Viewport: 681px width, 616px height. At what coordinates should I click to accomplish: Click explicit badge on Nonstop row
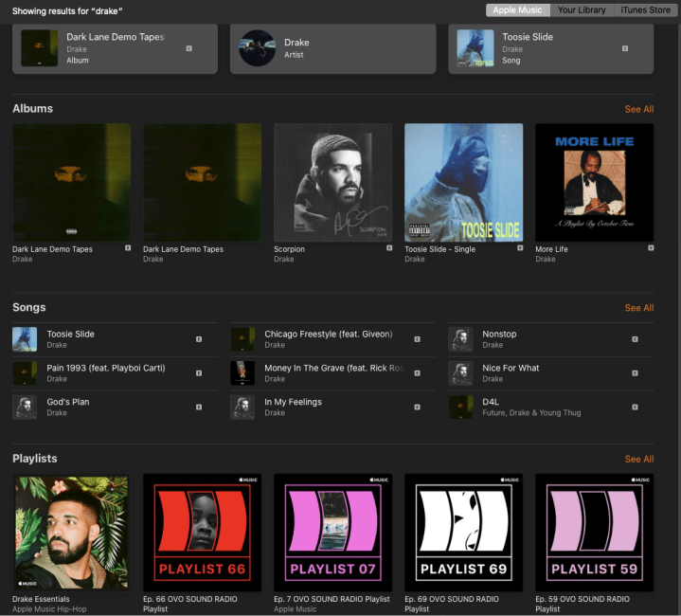635,339
